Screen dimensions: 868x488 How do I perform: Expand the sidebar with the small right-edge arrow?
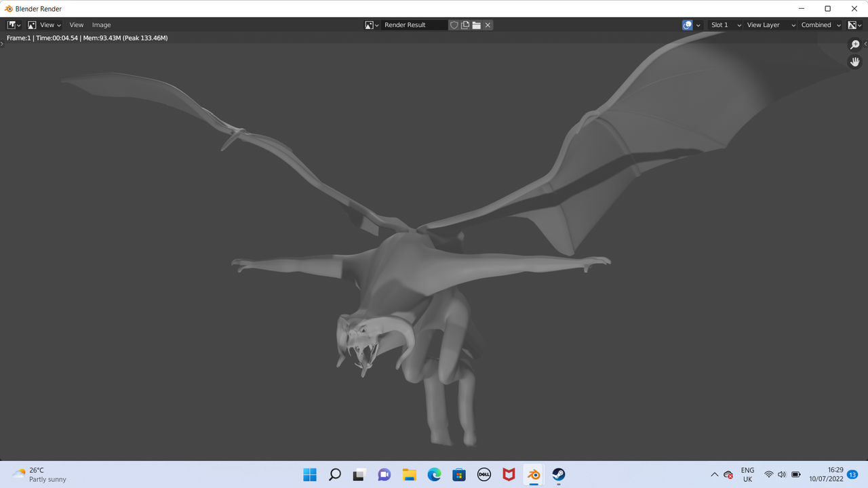[x=865, y=44]
